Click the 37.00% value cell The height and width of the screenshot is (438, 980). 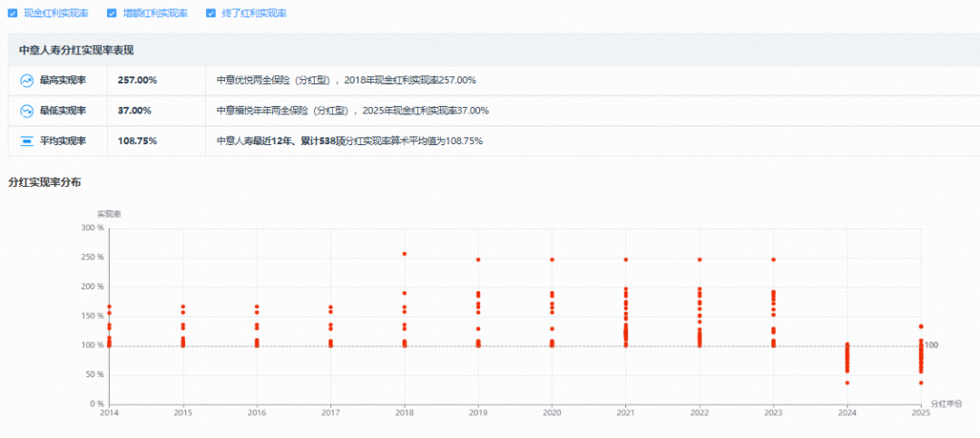pos(134,111)
